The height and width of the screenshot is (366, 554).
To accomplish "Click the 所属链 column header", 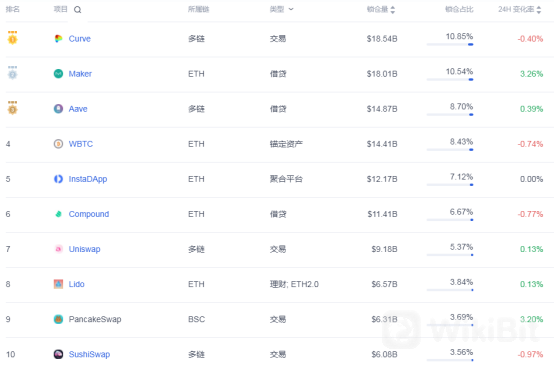I will point(199,9).
